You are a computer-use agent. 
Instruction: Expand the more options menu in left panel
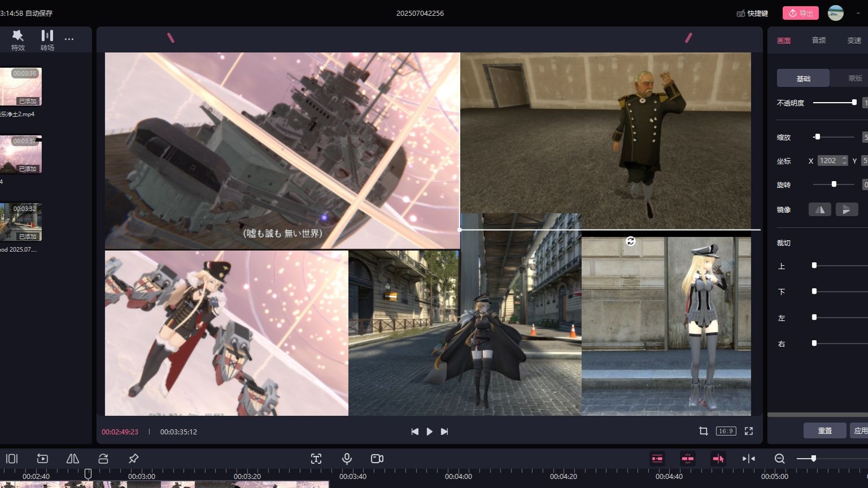point(69,39)
